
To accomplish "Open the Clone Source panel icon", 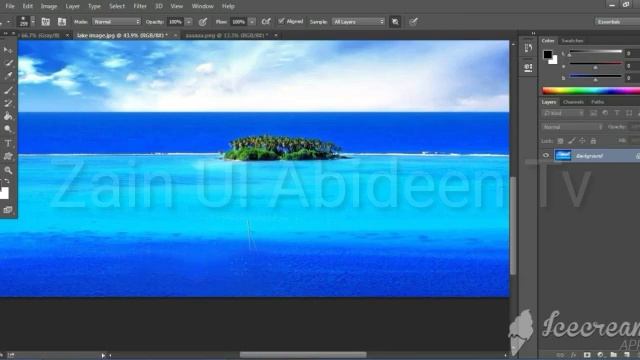I will 62,22.
